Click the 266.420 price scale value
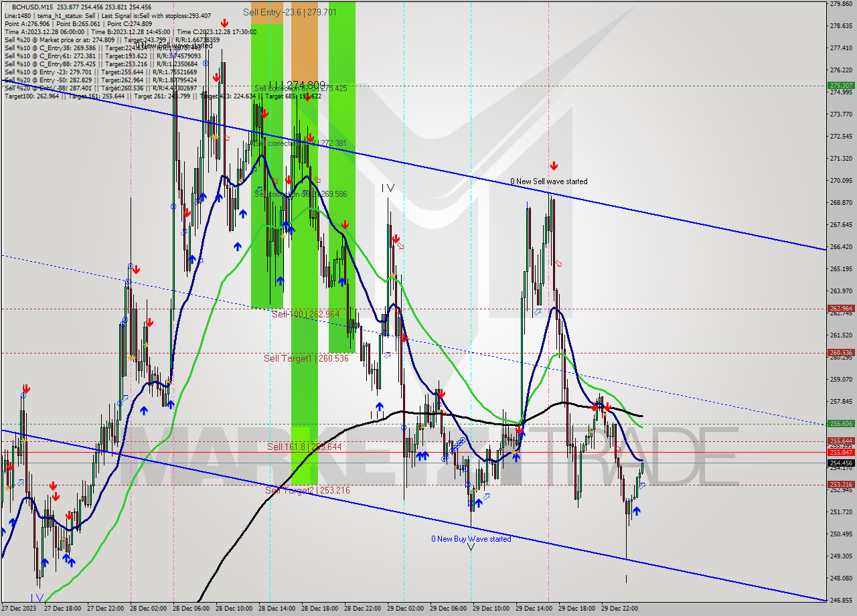 841,247
